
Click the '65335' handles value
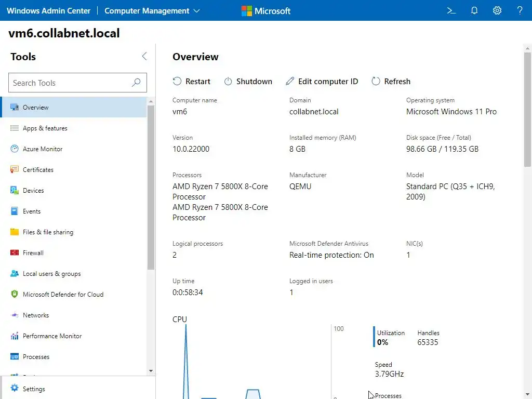(x=428, y=342)
